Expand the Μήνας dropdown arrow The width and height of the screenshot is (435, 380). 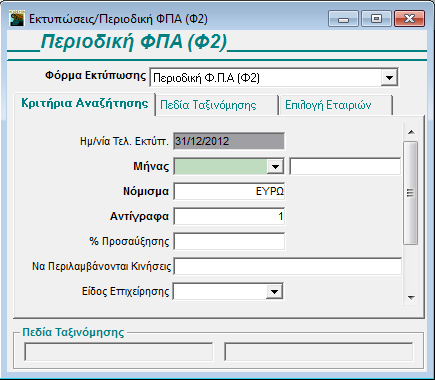coord(275,166)
